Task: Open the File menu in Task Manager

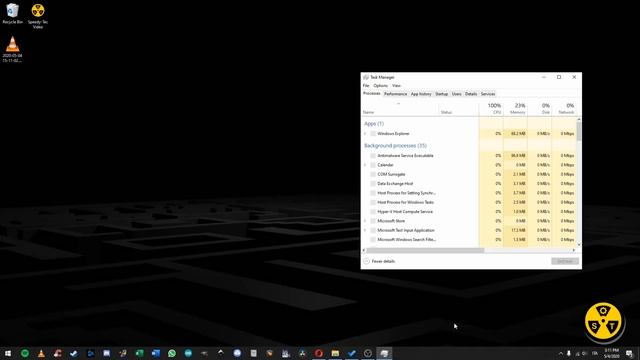Action: pos(366,86)
